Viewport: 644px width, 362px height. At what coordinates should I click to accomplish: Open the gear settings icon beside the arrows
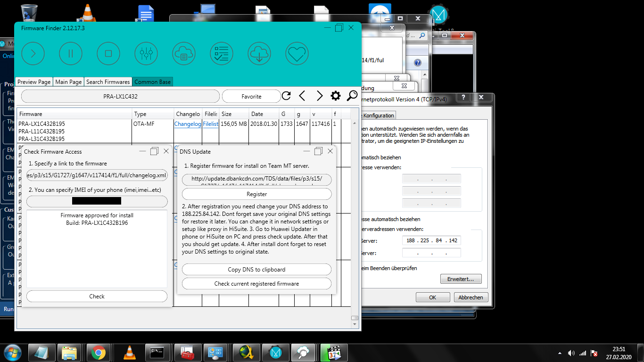pyautogui.click(x=336, y=96)
